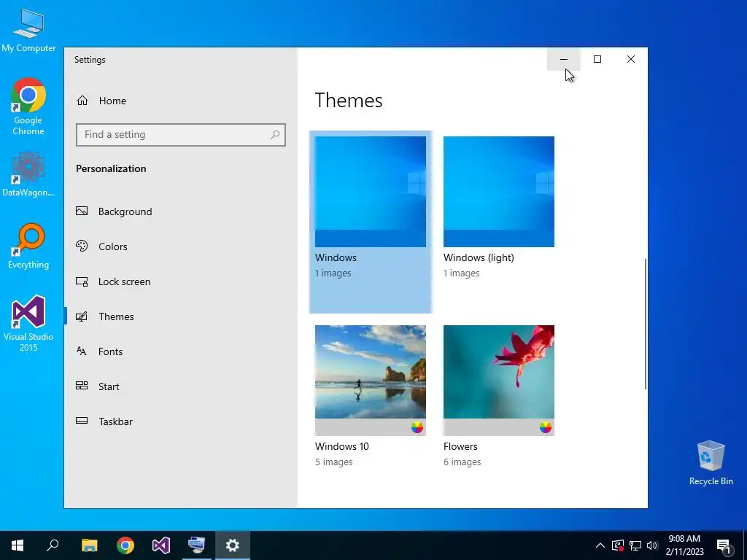Click the Find a setting search box
The width and height of the screenshot is (747, 560).
click(x=181, y=135)
